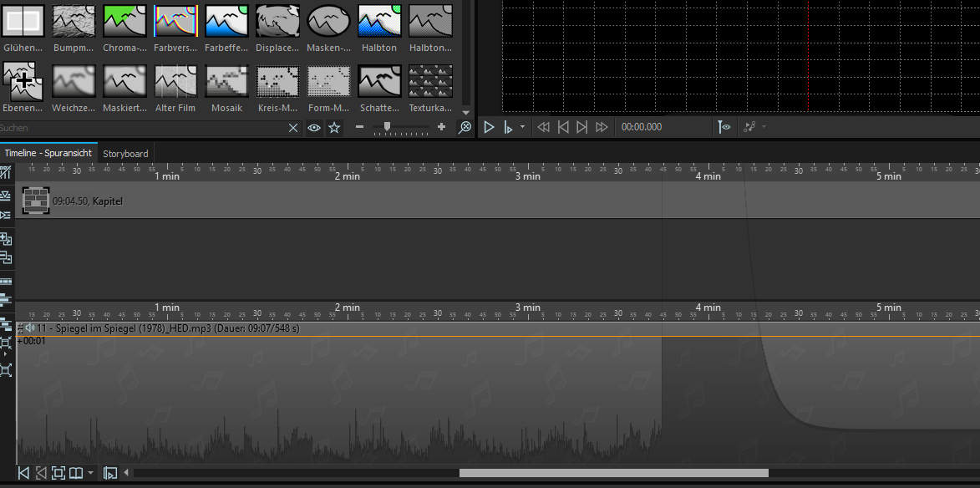Click the Kapitel chapter object icon
The width and height of the screenshot is (980, 488).
click(x=36, y=201)
